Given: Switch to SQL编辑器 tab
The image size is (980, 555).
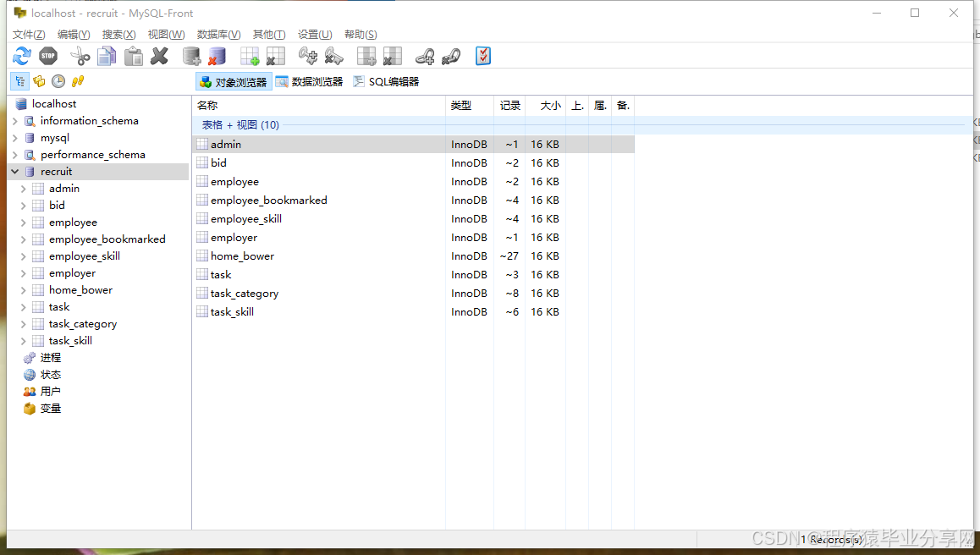Looking at the screenshot, I should pyautogui.click(x=386, y=82).
